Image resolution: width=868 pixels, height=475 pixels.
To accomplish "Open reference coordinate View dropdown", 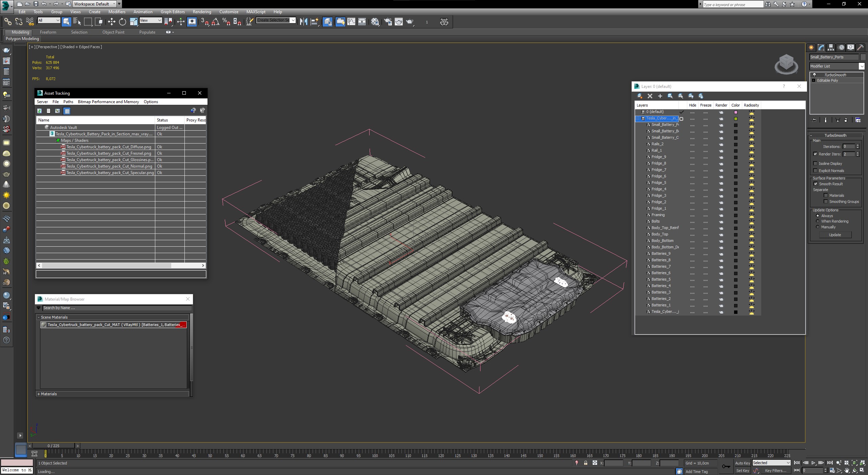I will pyautogui.click(x=151, y=20).
